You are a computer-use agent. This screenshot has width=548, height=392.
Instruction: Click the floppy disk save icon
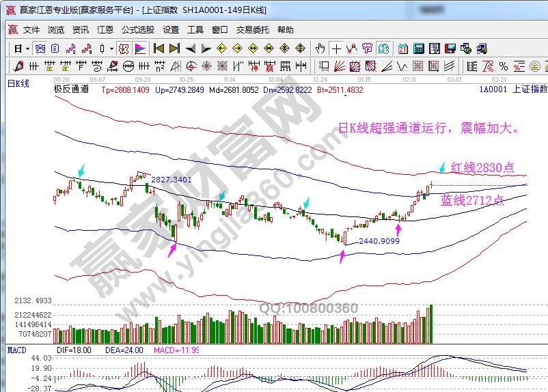[x=450, y=48]
